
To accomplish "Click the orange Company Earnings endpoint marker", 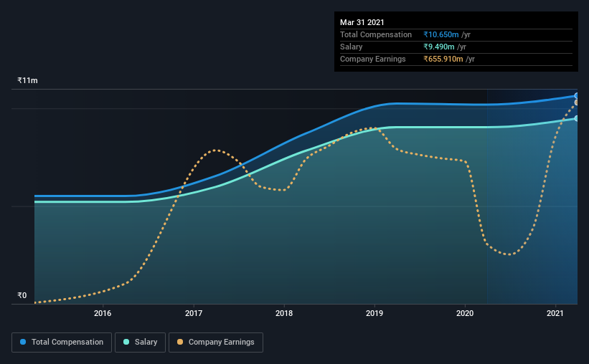I will point(577,102).
